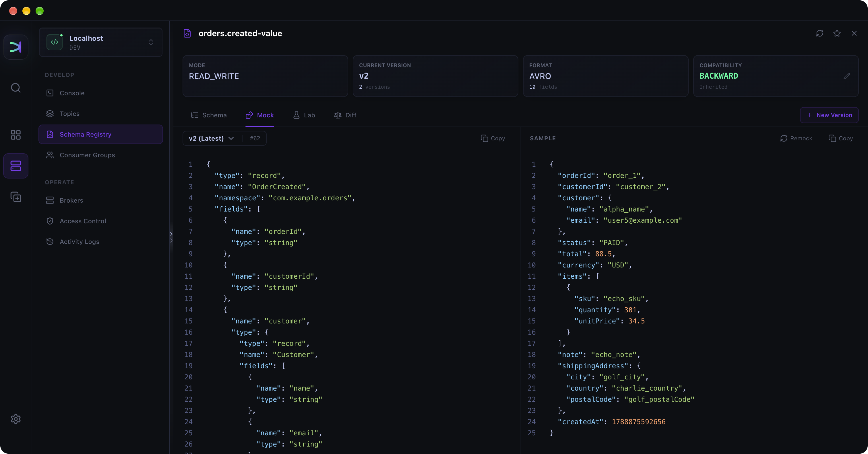Switch to the Schema tab
Screen dimensions: 868x454
pyautogui.click(x=209, y=115)
